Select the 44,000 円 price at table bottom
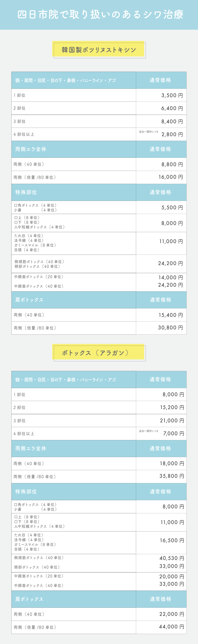This screenshot has height=644, width=198. click(x=172, y=627)
